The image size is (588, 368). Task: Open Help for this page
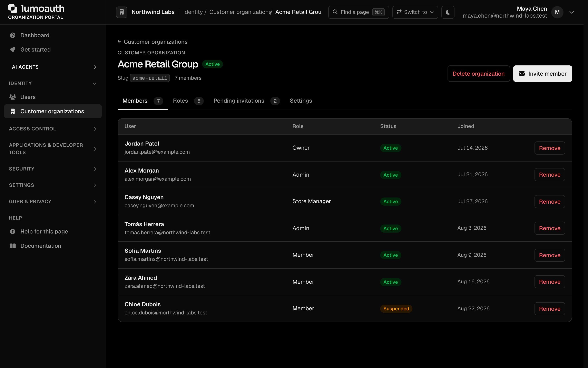coord(53,231)
